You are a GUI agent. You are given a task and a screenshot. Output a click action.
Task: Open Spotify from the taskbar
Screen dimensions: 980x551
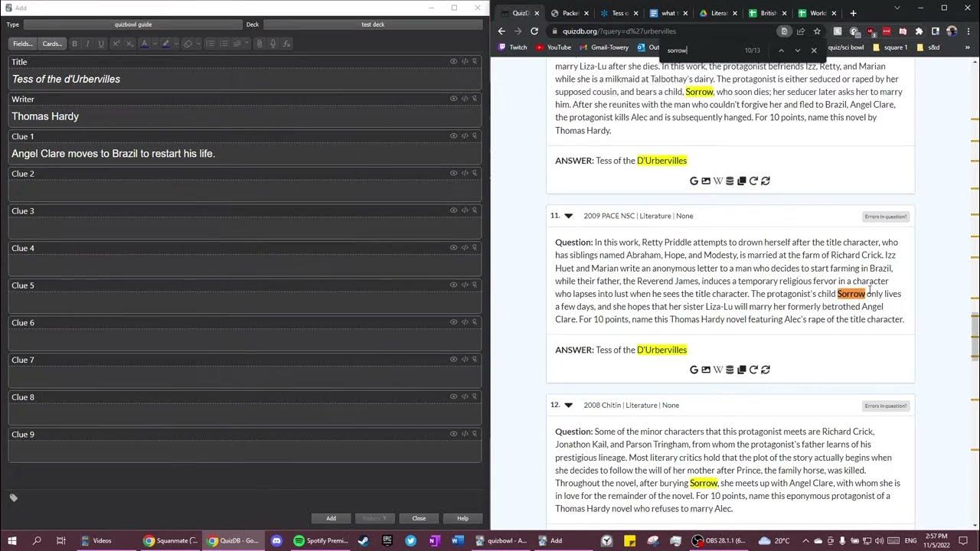tap(321, 540)
